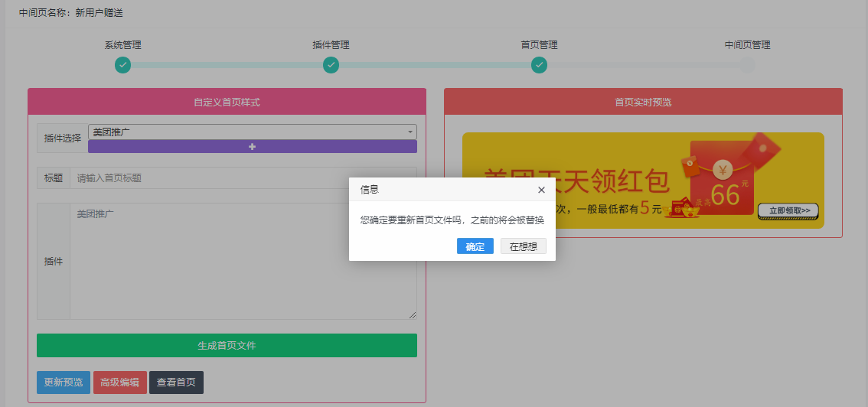Click the 高级编辑 button

120,383
